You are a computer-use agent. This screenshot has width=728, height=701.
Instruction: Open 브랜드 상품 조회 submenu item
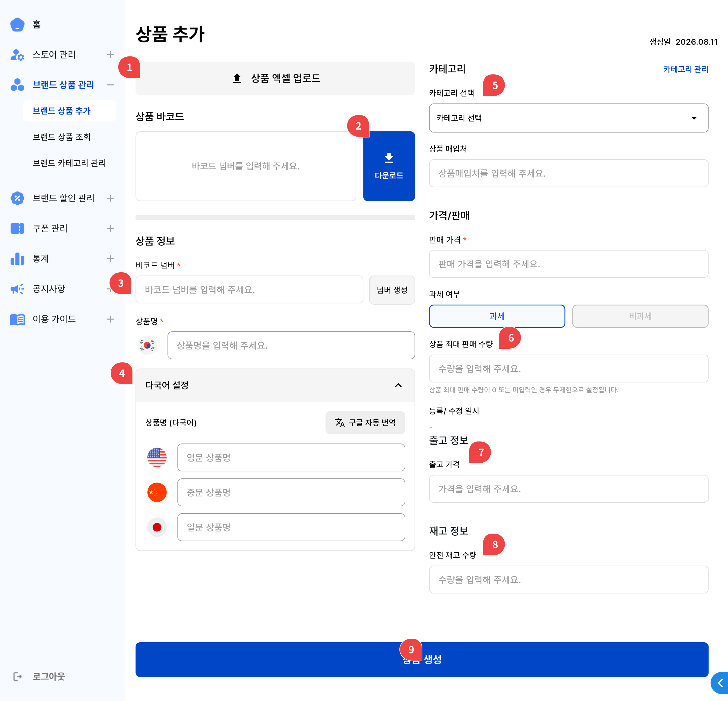tap(62, 137)
